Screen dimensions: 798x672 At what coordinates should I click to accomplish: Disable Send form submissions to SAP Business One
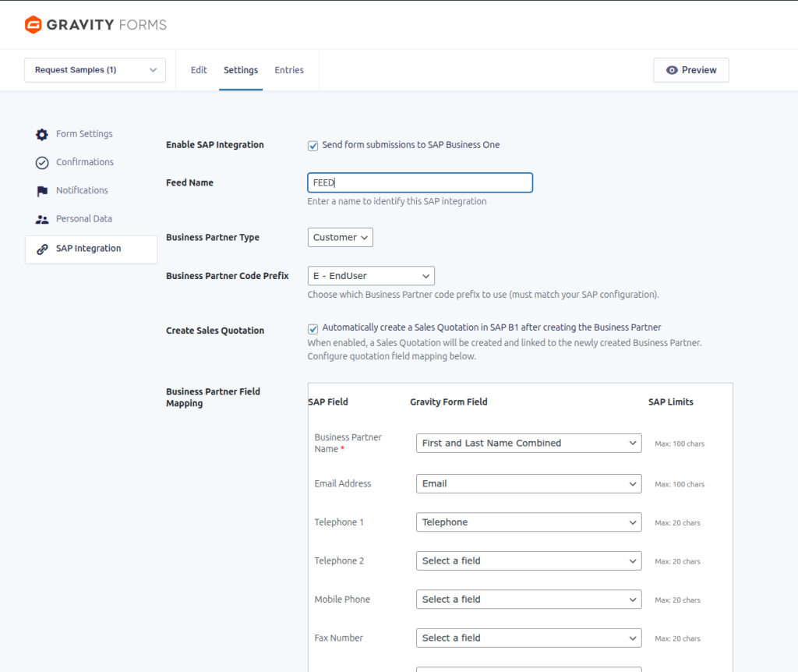point(312,145)
